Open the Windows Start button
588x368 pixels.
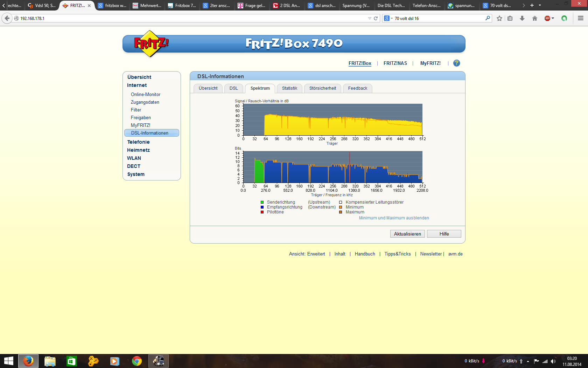8,361
